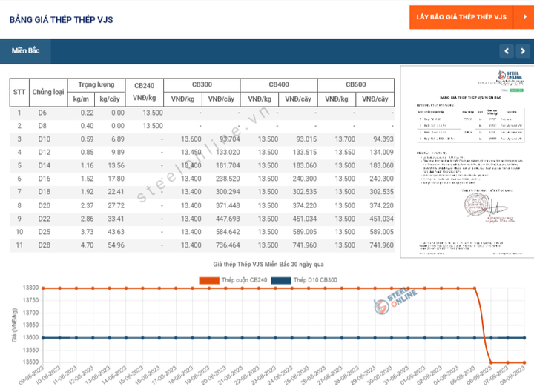Screen dimensions: 534x392
Task: Click the 447.693 value in D22 row
Action: (228, 219)
